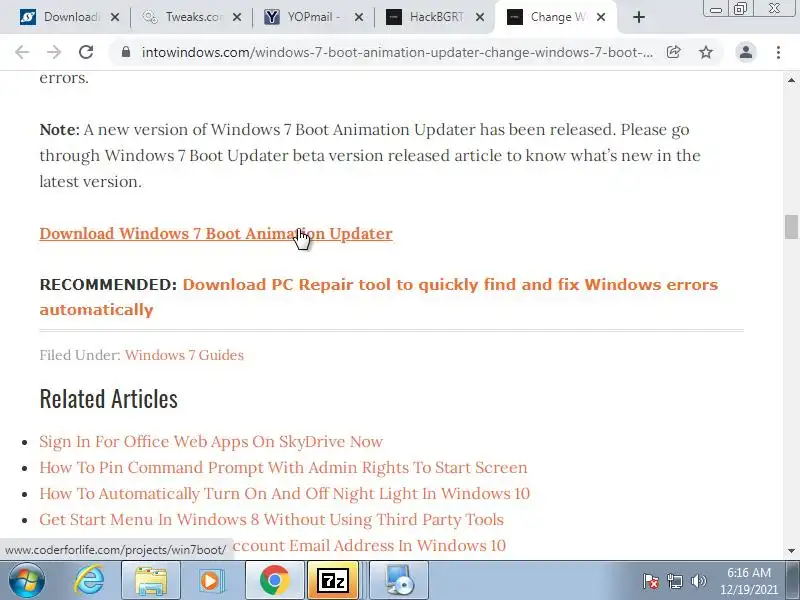Click the page scrollbar down arrow
This screenshot has width=800, height=600.
coord(791,551)
